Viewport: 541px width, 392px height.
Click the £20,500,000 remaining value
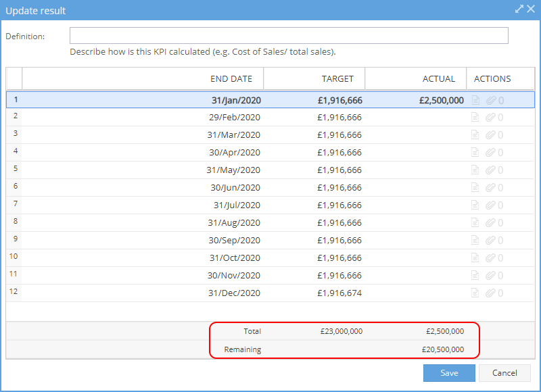[x=443, y=349]
